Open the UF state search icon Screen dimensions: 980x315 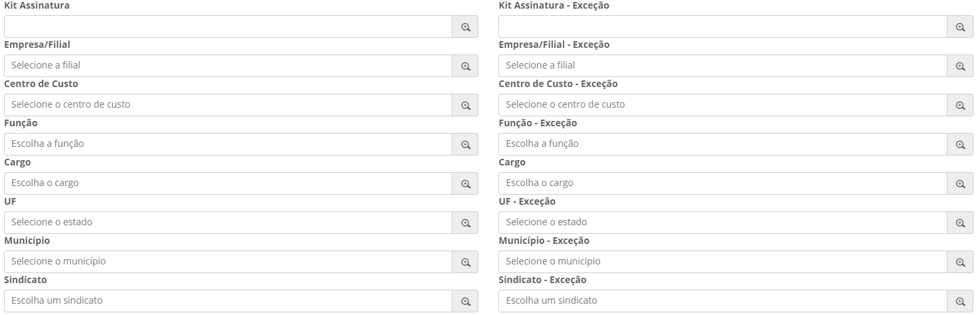[x=466, y=223]
